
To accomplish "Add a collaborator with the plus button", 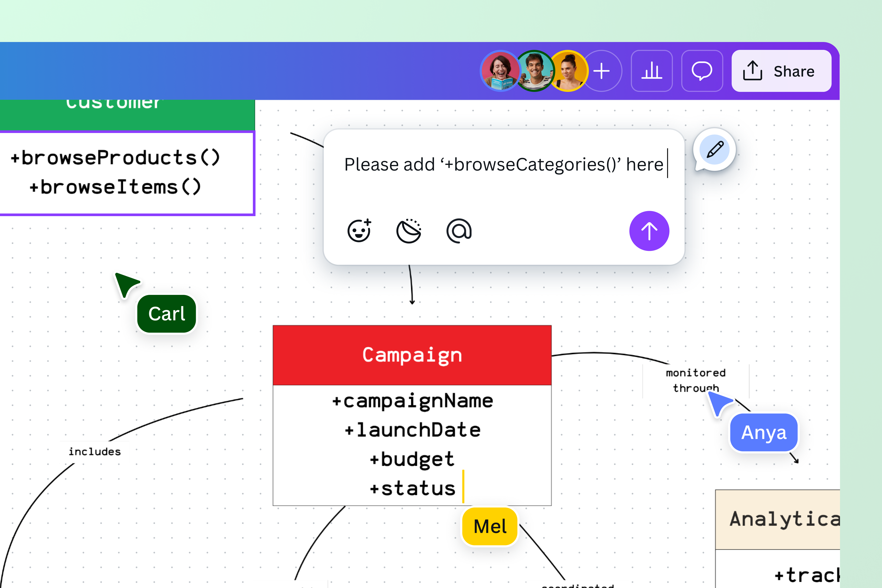I will coord(602,71).
